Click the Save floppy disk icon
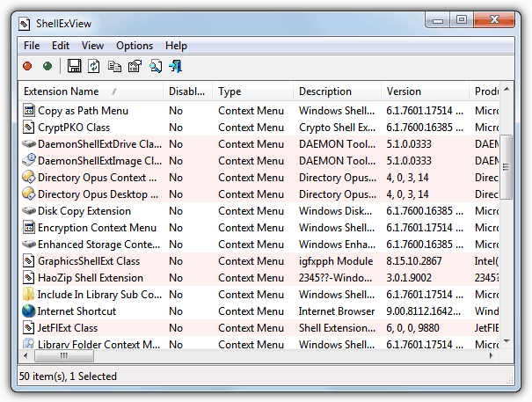Image resolution: width=532 pixels, height=402 pixels. [x=75, y=66]
